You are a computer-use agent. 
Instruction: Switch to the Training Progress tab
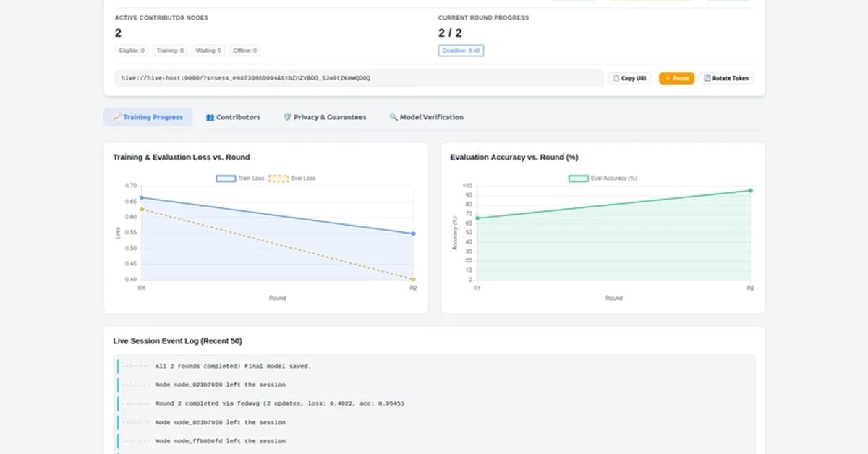coord(148,117)
